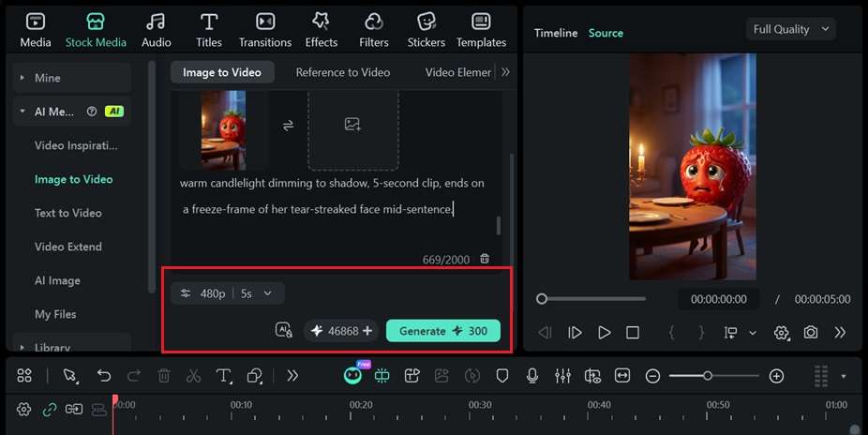Select Video Extend in the sidebar
Viewport: 868px width, 435px height.
click(x=68, y=247)
